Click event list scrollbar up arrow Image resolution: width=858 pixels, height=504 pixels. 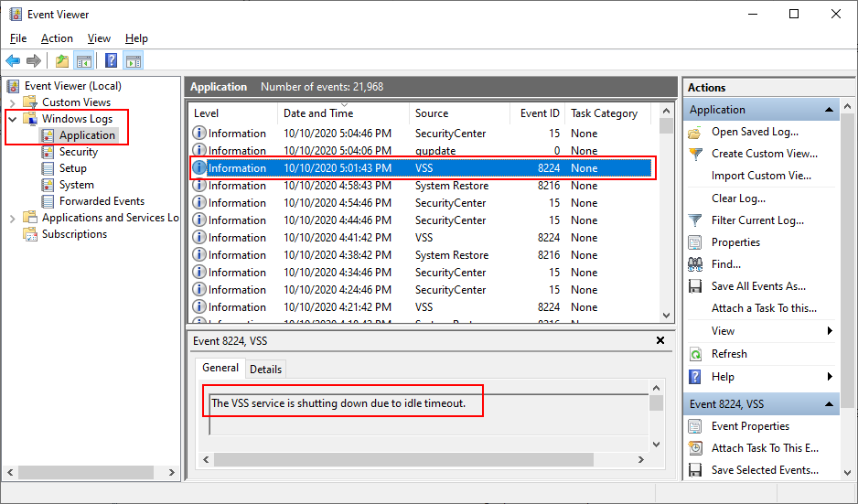[666, 111]
